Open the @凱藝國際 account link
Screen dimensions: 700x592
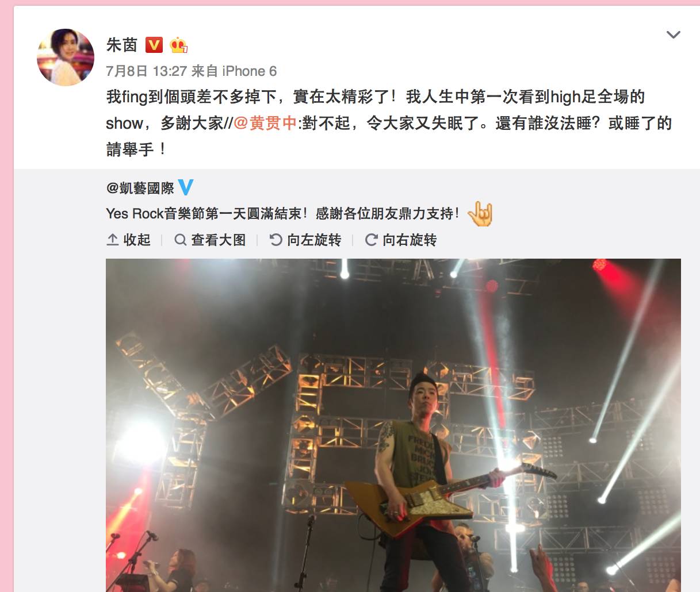(x=140, y=187)
